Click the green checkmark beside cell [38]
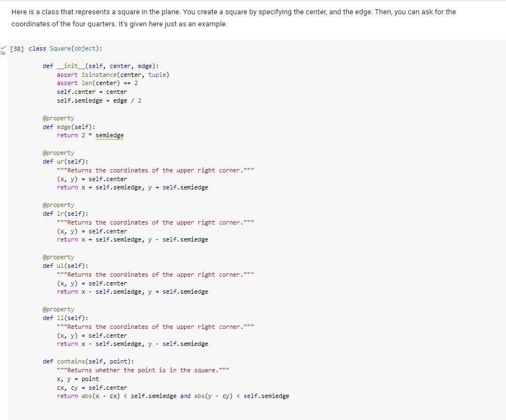This screenshot has height=420, width=506. (3, 47)
